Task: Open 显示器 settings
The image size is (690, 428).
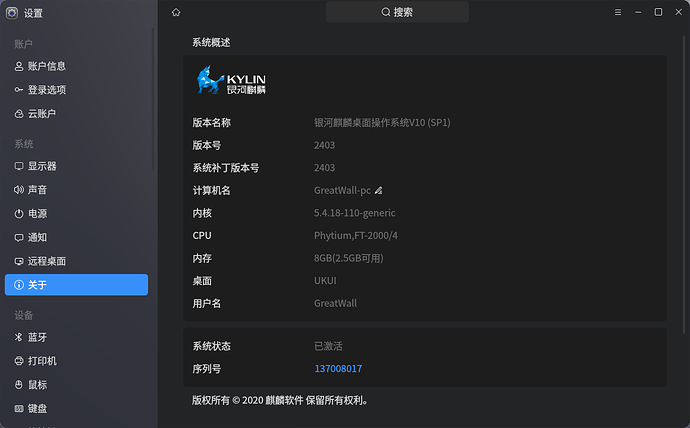Action: point(76,166)
